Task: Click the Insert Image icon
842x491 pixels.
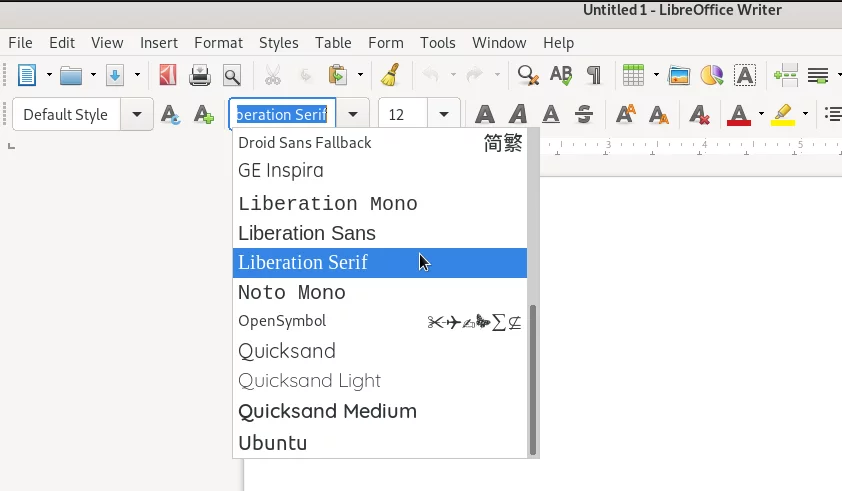Action: point(679,75)
